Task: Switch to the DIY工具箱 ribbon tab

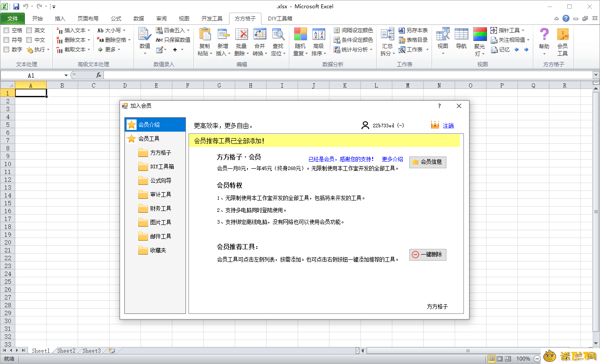Action: tap(280, 19)
